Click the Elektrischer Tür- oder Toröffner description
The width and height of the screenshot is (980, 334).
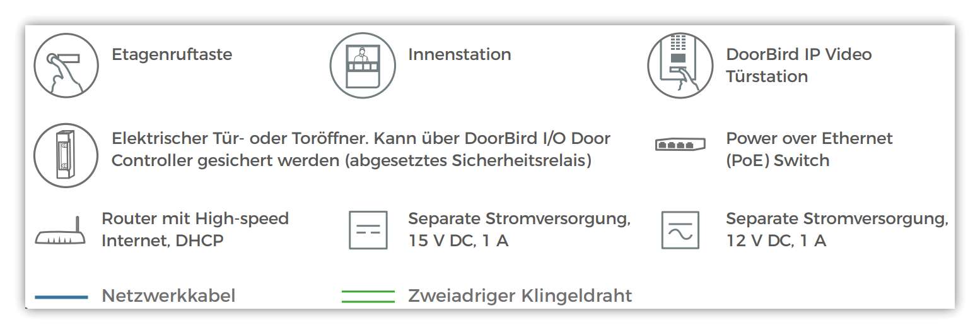pyautogui.click(x=361, y=149)
